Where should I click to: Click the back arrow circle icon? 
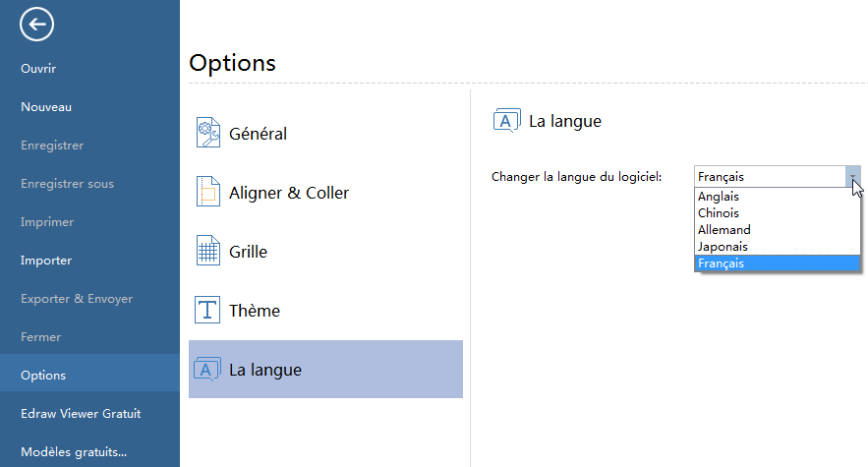point(36,25)
